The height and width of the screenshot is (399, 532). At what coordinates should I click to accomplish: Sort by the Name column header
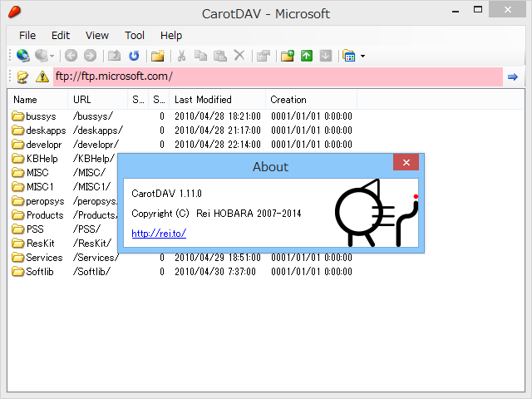point(37,100)
